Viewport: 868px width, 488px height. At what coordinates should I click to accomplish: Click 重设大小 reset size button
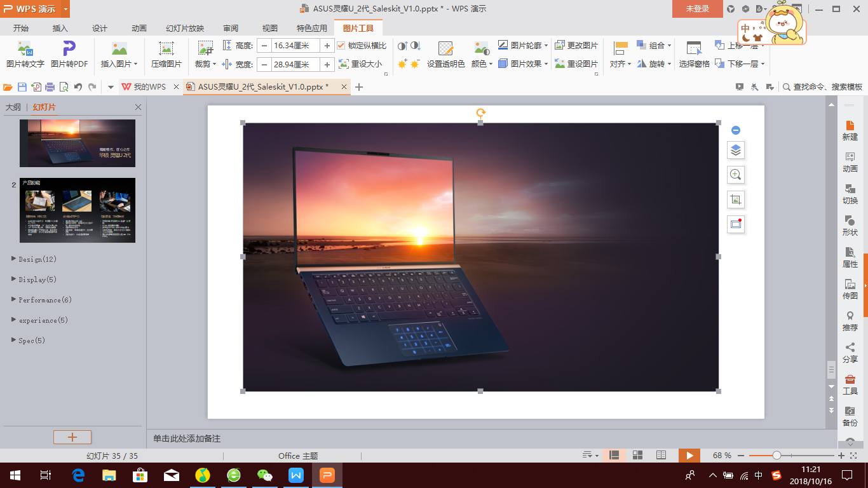pos(360,64)
